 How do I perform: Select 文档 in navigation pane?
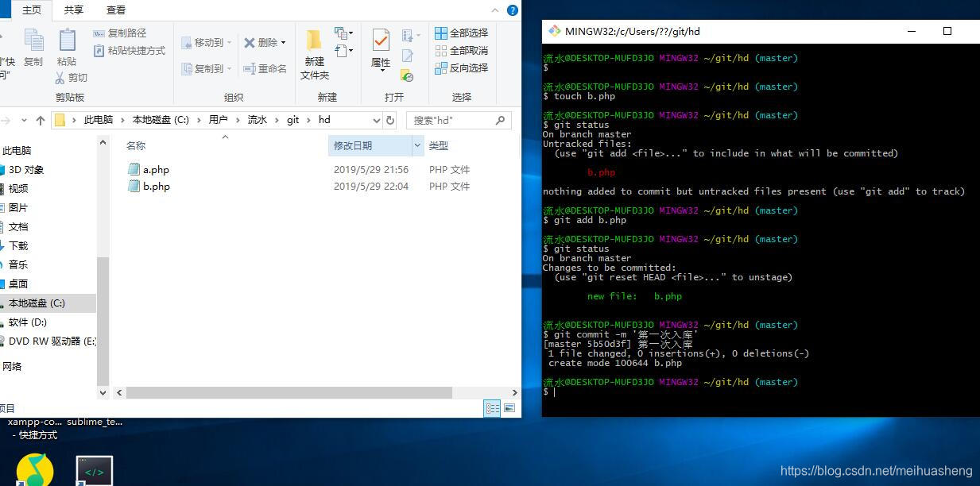click(18, 226)
